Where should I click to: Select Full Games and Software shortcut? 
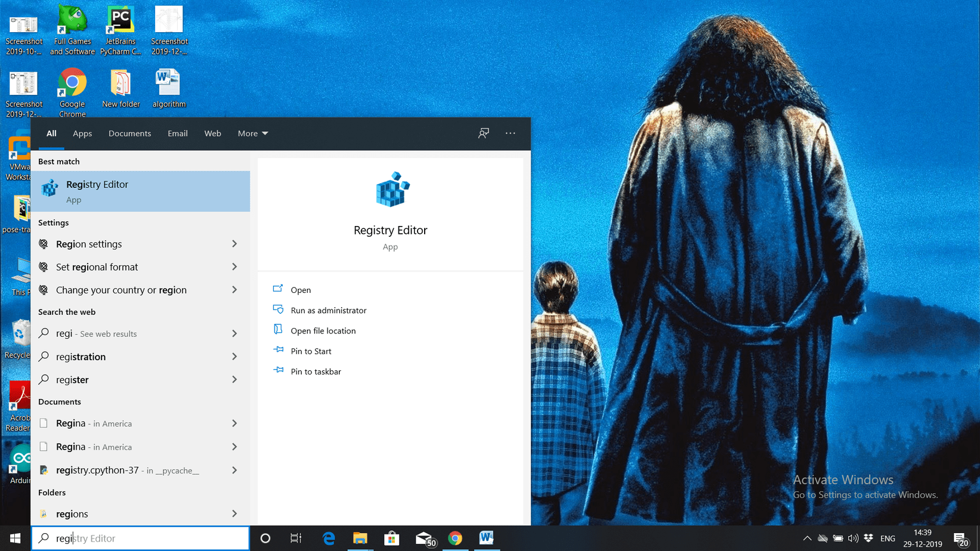[72, 30]
